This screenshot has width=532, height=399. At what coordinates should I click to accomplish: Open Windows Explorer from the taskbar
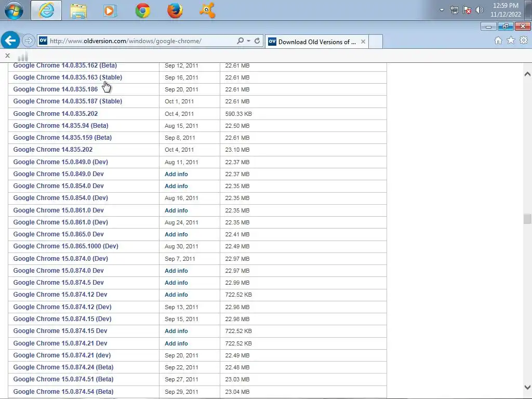pyautogui.click(x=78, y=10)
